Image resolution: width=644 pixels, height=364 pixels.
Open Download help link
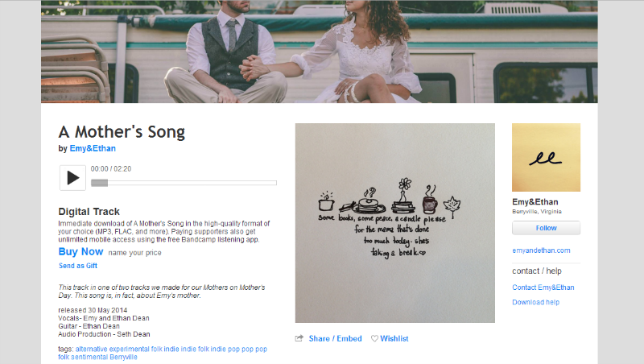535,302
